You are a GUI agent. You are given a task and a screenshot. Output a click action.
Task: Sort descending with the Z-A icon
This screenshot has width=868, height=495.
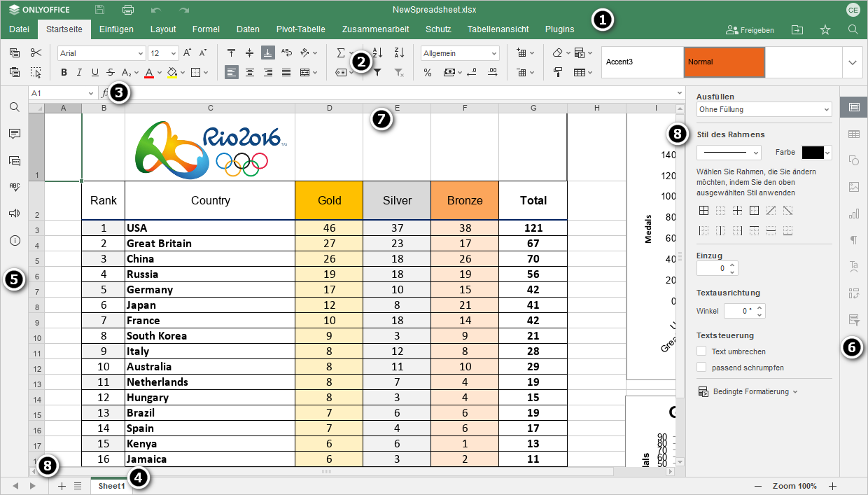(400, 53)
